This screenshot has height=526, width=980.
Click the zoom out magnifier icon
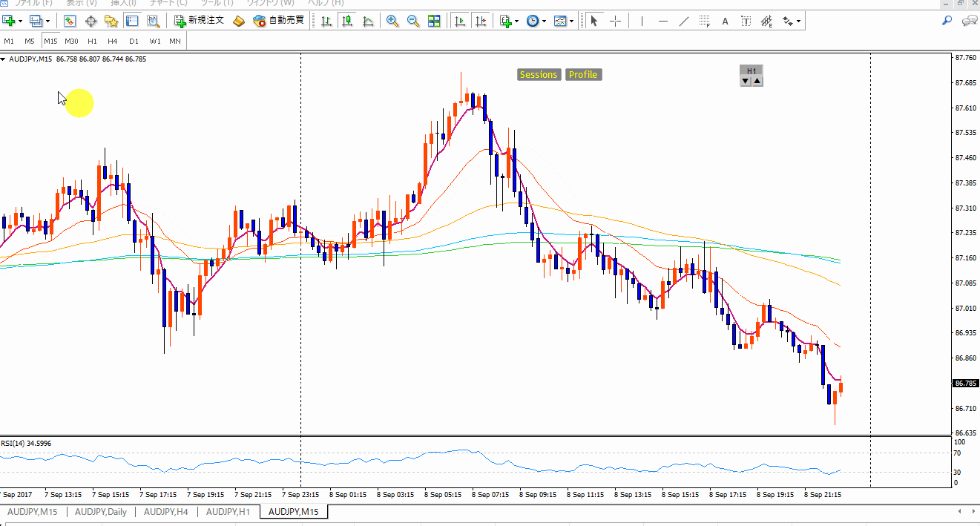click(x=413, y=21)
